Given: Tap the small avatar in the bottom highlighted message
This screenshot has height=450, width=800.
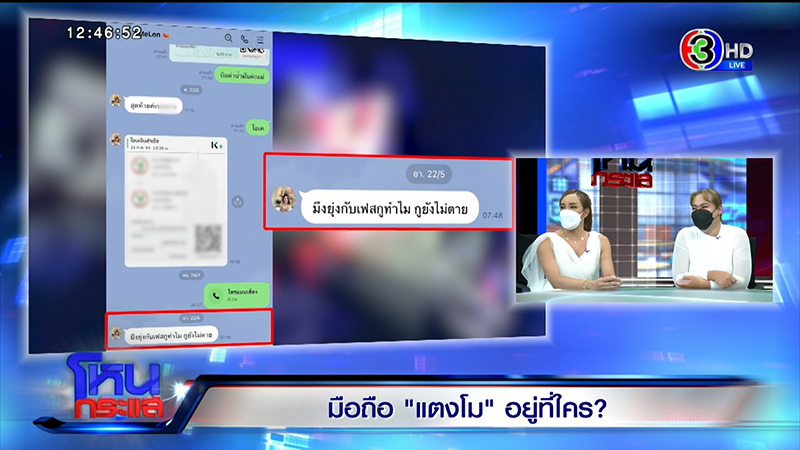Looking at the screenshot, I should click(x=116, y=333).
